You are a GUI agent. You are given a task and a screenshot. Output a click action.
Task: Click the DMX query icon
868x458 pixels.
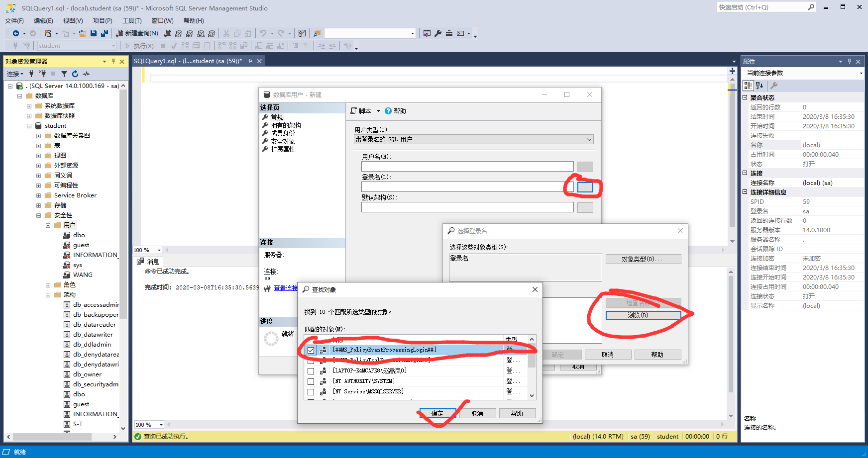190,33
